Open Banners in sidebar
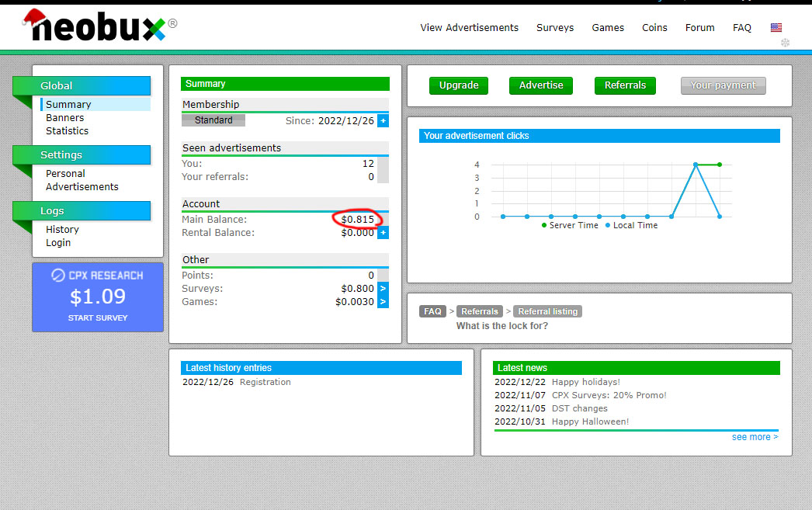Viewport: 812px width, 510px height. click(64, 117)
